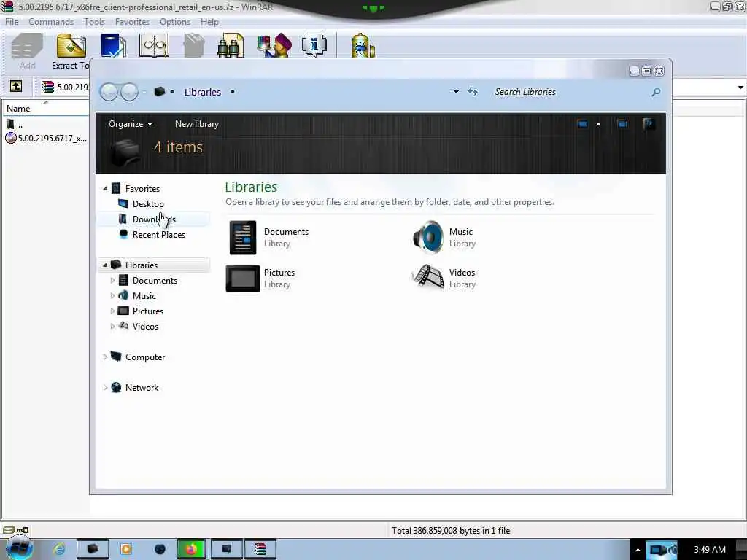Open WinRAR's Favorites menu
Image resolution: width=747 pixels, height=560 pixels.
tap(132, 21)
